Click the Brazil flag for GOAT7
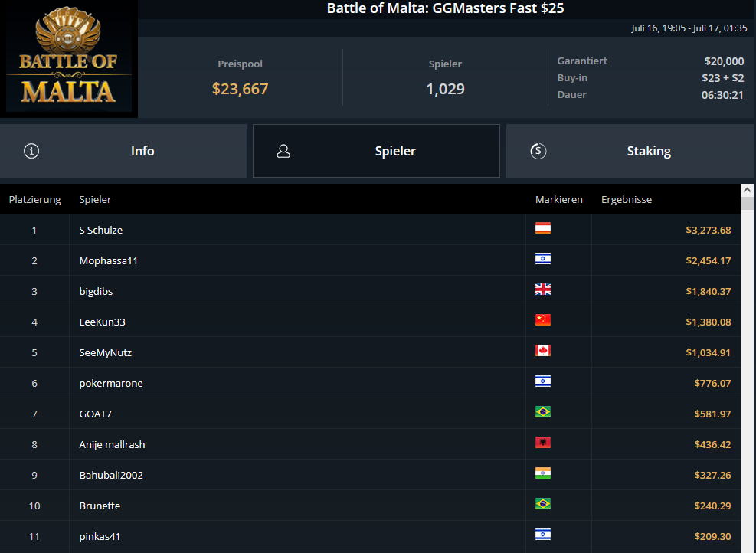This screenshot has height=553, width=756. 543,412
